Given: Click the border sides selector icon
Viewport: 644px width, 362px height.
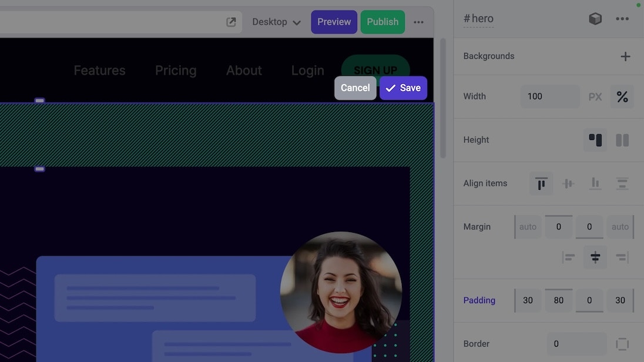Looking at the screenshot, I should [x=623, y=344].
